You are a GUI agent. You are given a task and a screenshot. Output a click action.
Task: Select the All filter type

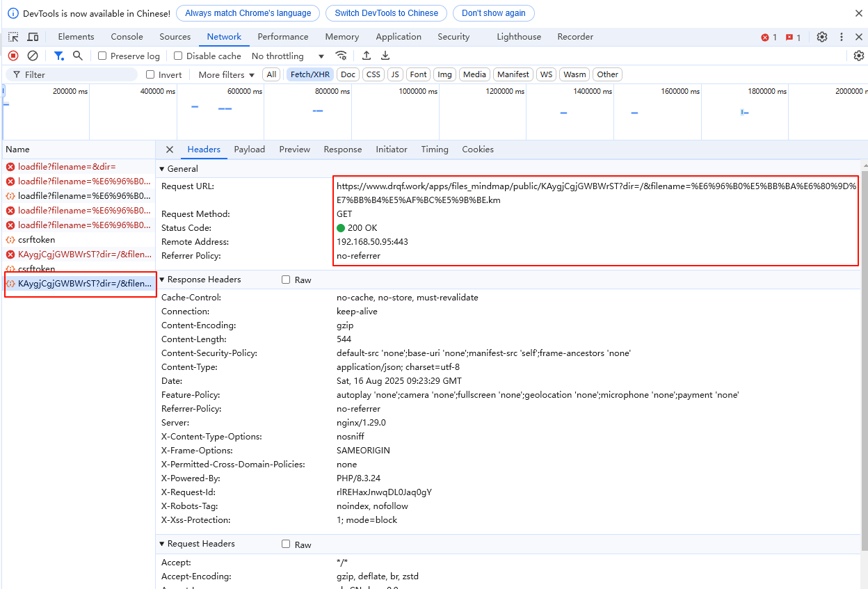[x=271, y=74]
